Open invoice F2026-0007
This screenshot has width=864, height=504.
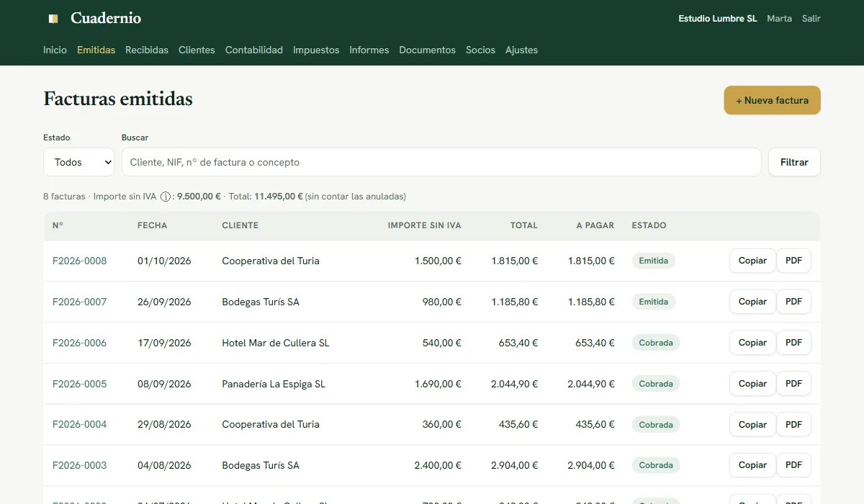(x=79, y=302)
